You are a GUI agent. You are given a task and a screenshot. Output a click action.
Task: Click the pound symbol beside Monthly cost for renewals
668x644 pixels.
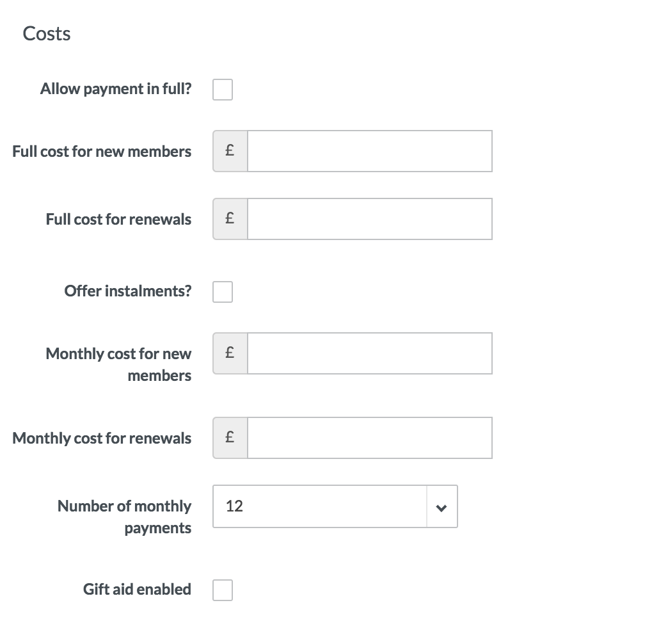[x=230, y=438]
